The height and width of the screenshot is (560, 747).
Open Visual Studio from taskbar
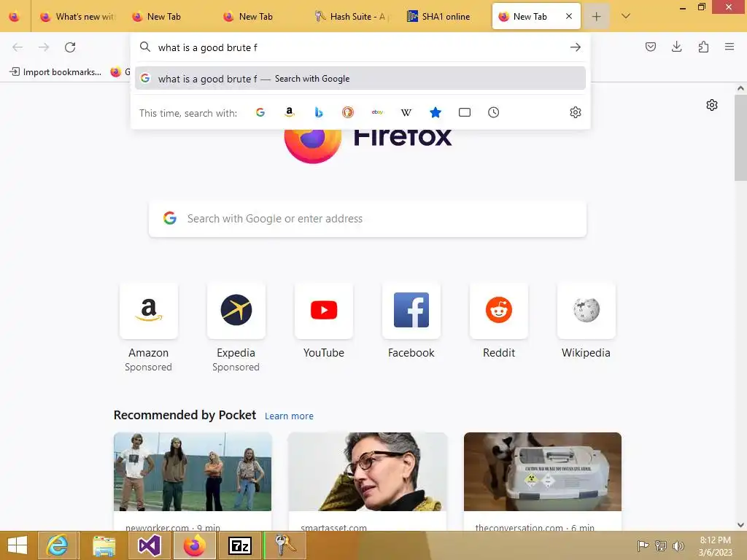pos(149,545)
